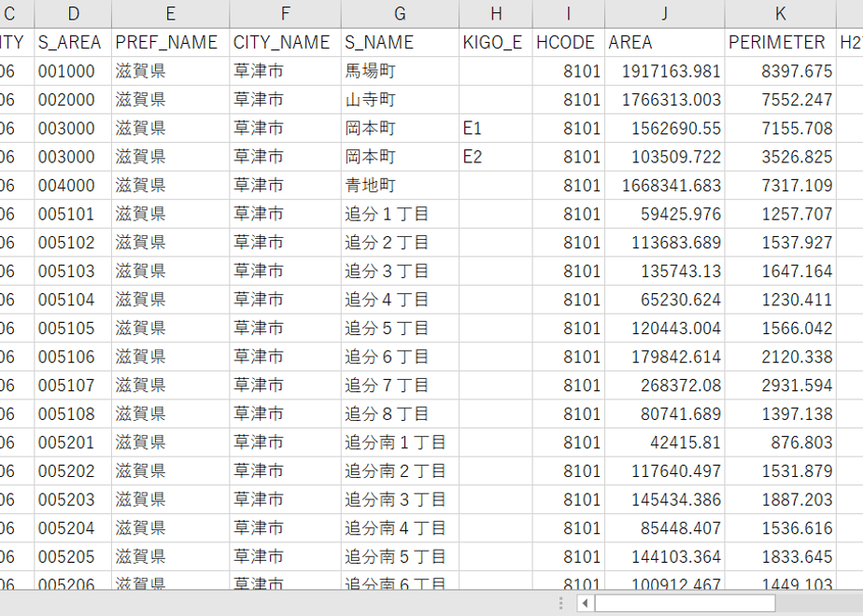
Task: Select AREA value 1562690.55
Action: click(x=665, y=128)
